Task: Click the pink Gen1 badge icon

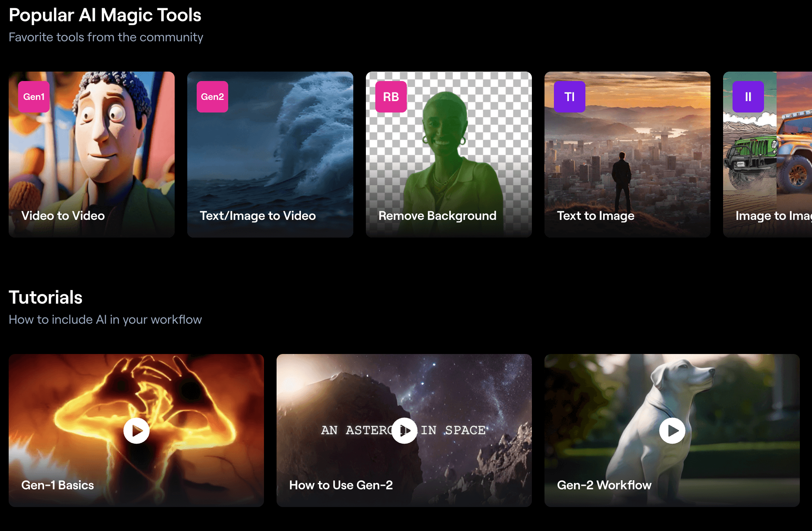Action: point(34,97)
